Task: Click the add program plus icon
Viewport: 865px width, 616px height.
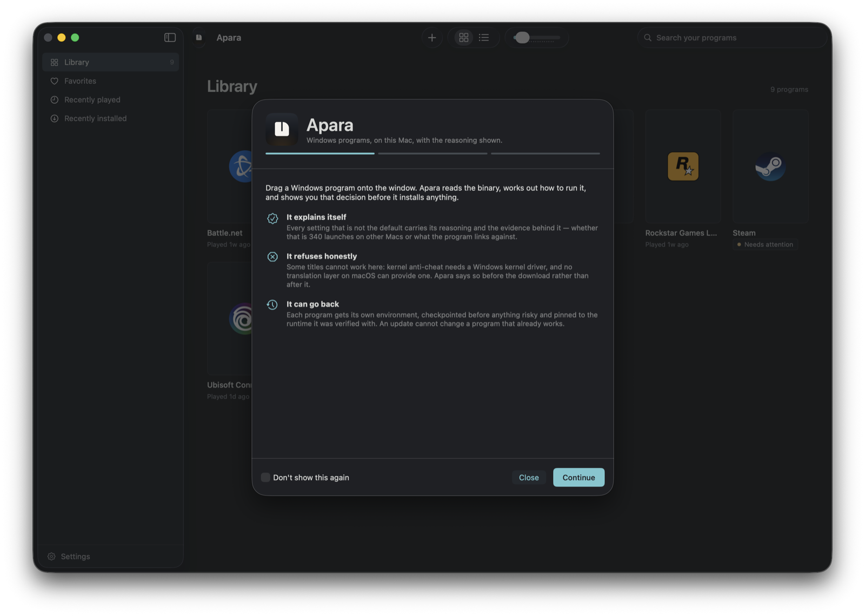Action: click(432, 37)
